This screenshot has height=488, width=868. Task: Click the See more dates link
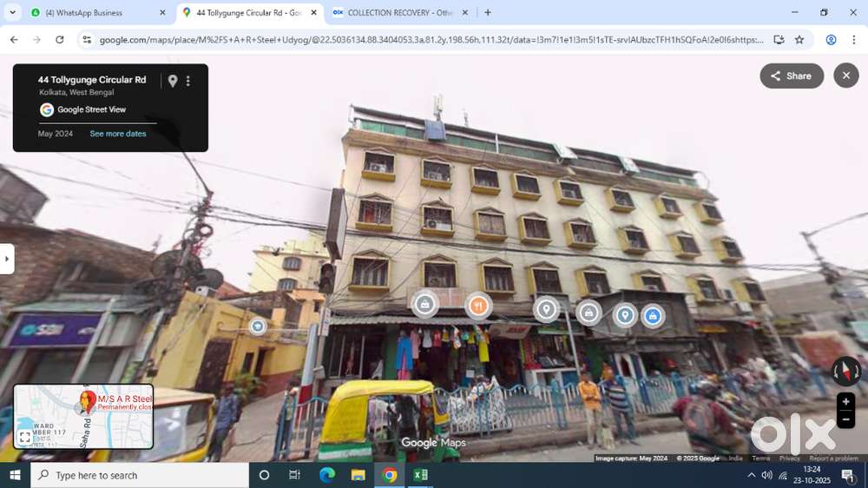(x=118, y=134)
